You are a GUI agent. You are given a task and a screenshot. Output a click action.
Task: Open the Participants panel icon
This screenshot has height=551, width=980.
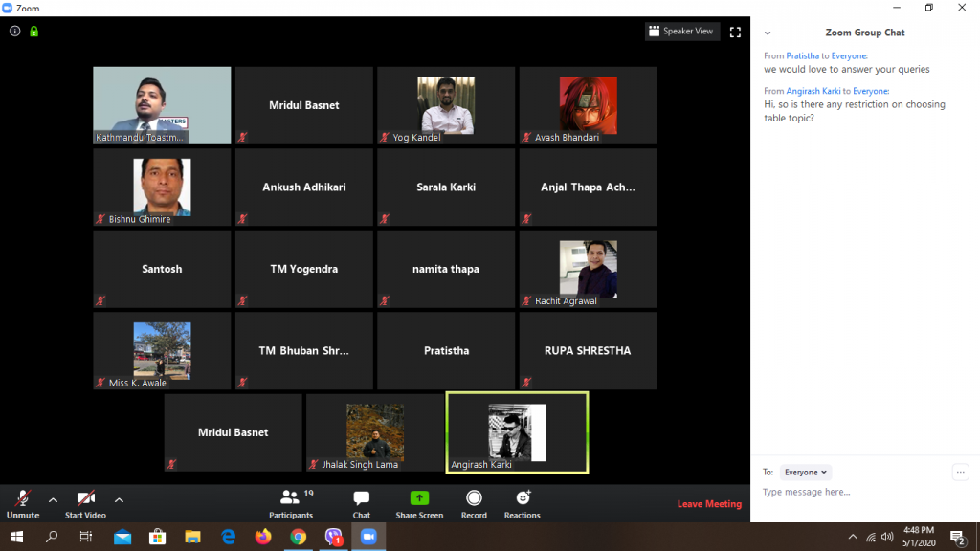[290, 498]
